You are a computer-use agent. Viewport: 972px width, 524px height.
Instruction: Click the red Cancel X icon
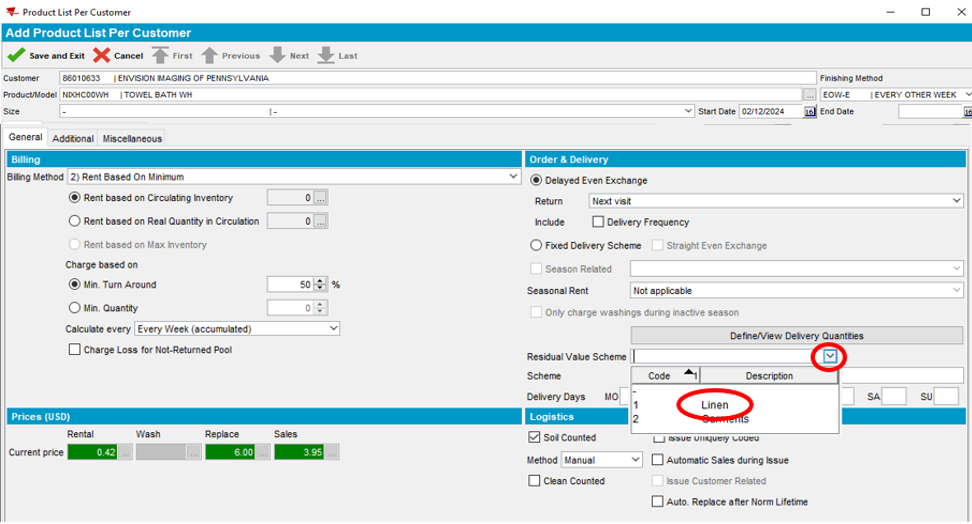(x=102, y=56)
